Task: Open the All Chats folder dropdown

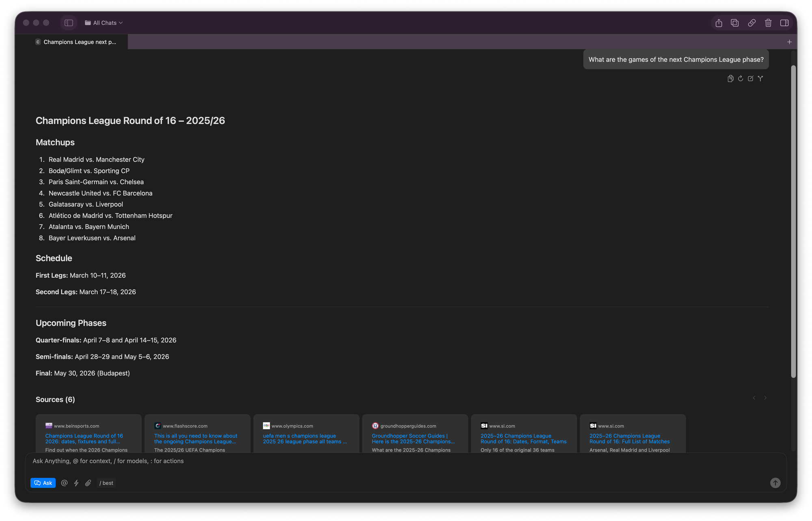Action: pos(104,23)
